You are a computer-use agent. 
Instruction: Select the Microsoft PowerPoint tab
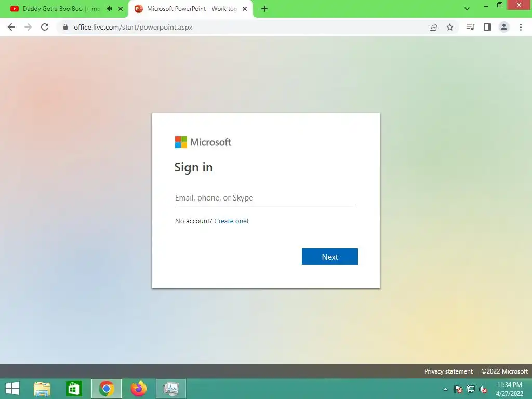coord(192,9)
